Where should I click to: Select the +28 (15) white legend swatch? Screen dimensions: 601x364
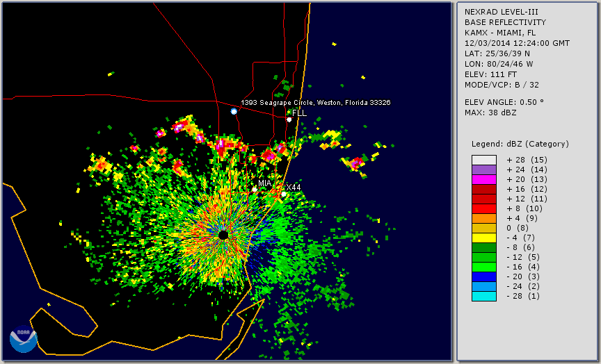click(x=483, y=160)
